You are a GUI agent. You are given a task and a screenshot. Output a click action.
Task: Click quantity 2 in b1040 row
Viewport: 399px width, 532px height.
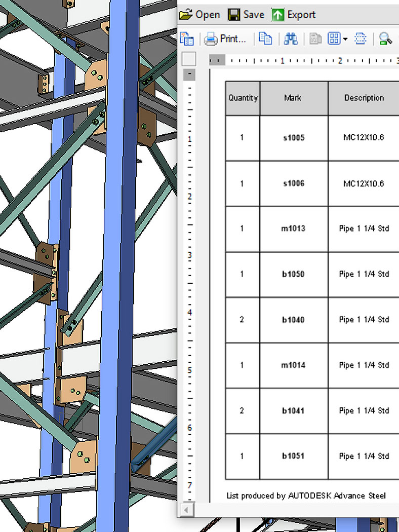tap(242, 320)
